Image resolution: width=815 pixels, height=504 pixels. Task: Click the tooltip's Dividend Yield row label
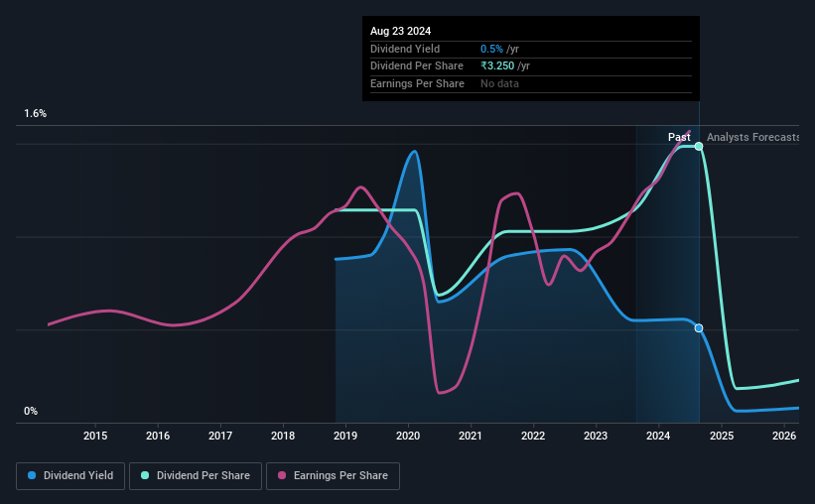[x=405, y=49]
